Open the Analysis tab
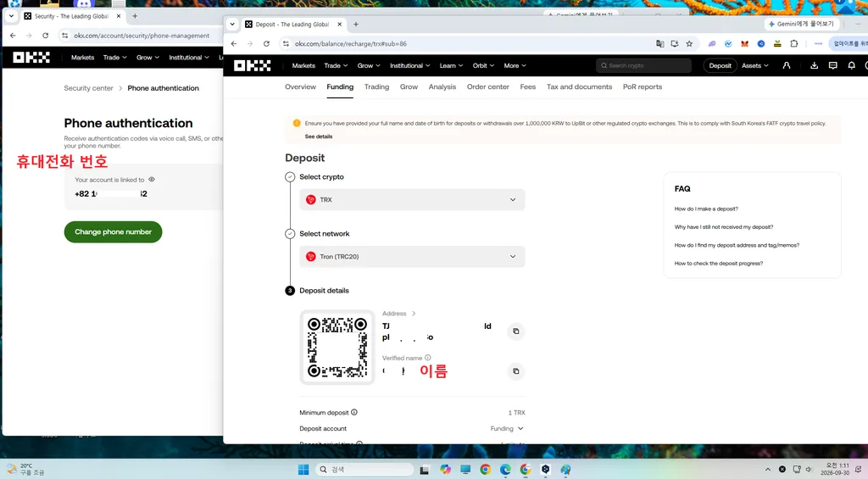Image resolution: width=868 pixels, height=479 pixels. point(442,87)
